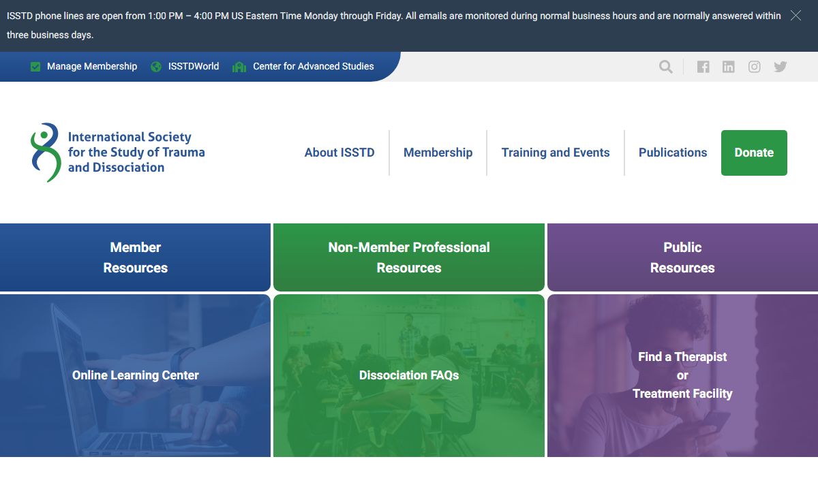Screen dimensions: 818x504
Task: Click the green checkmark Manage Membership icon
Action: pyautogui.click(x=35, y=67)
